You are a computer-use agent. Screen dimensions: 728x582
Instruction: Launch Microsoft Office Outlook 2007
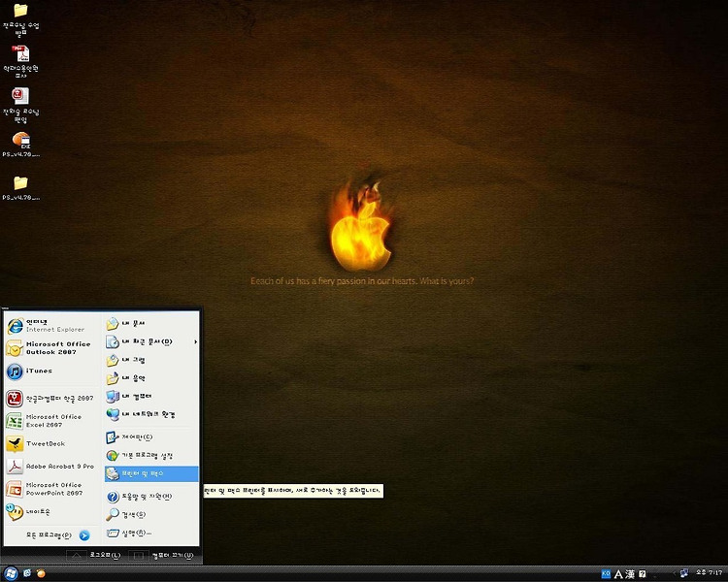point(51,347)
